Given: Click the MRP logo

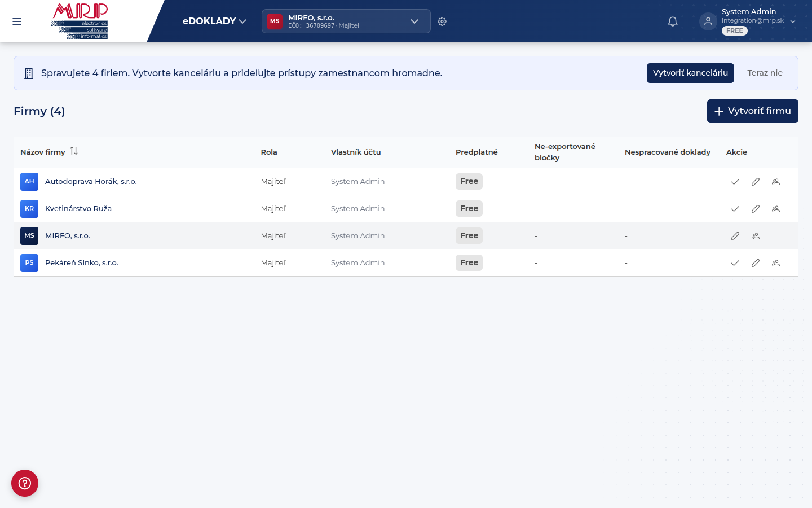Looking at the screenshot, I should [x=80, y=21].
